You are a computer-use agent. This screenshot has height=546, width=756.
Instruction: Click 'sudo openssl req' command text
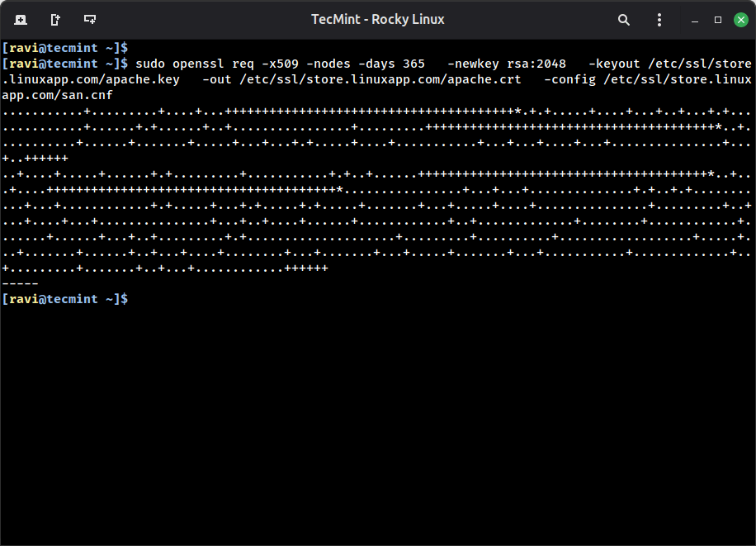[195, 64]
